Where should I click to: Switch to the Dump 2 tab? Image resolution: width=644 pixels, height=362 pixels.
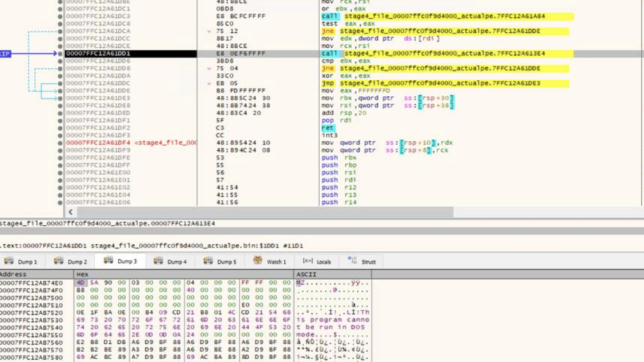[x=71, y=261]
